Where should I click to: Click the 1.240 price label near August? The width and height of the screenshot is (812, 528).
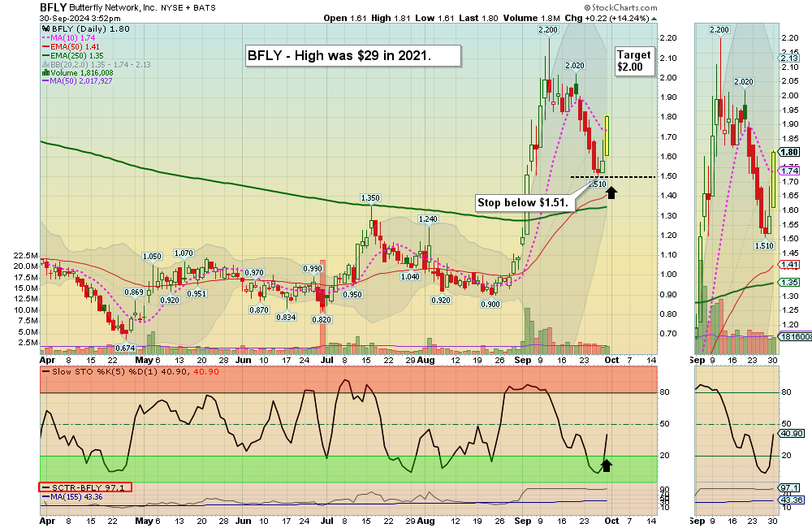tap(428, 219)
